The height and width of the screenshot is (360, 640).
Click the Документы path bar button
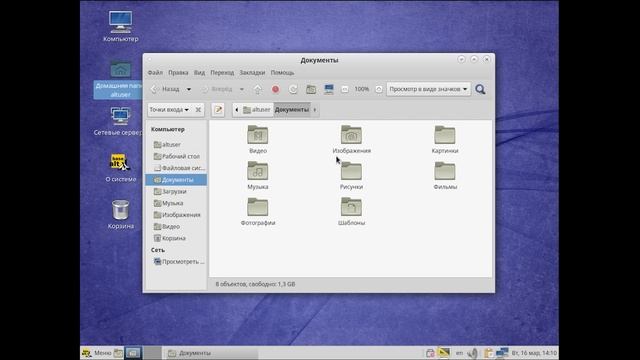292,109
